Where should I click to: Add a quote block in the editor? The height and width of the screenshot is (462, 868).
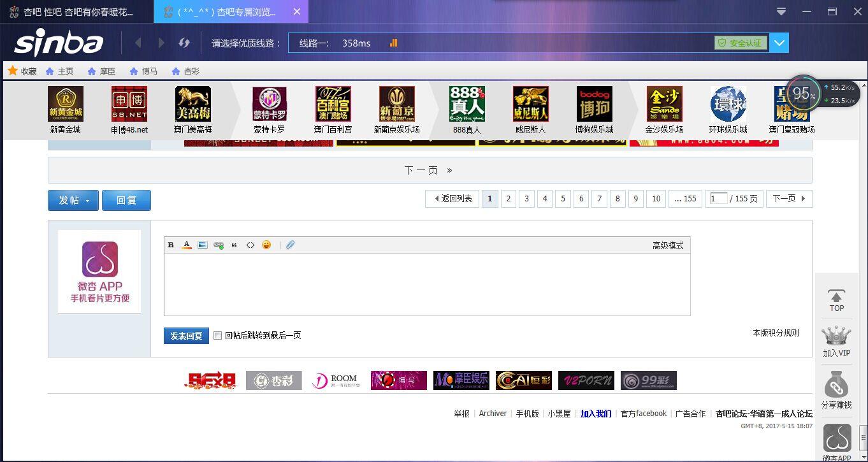pos(235,245)
